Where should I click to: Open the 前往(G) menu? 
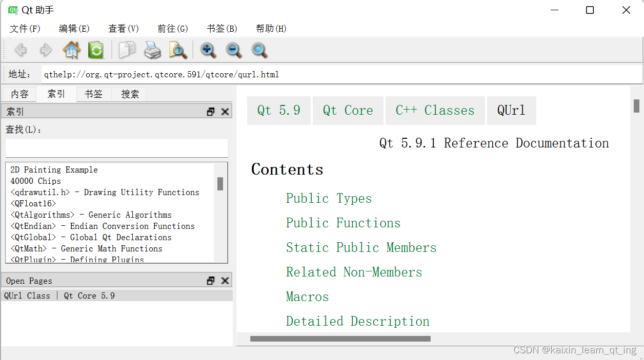pyautogui.click(x=173, y=29)
